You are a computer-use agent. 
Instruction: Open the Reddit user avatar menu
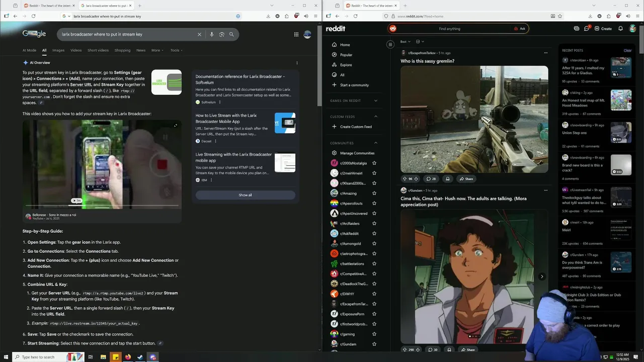(633, 29)
